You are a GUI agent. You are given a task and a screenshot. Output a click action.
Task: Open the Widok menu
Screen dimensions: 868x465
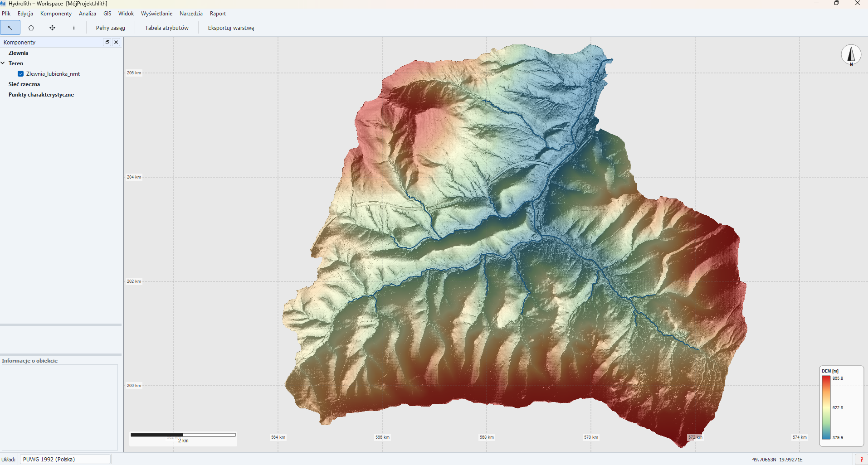click(126, 14)
